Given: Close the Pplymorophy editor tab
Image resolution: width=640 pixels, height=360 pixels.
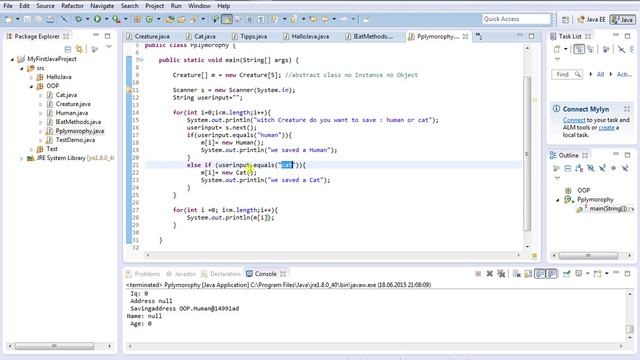Looking at the screenshot, I should pyautogui.click(x=465, y=36).
